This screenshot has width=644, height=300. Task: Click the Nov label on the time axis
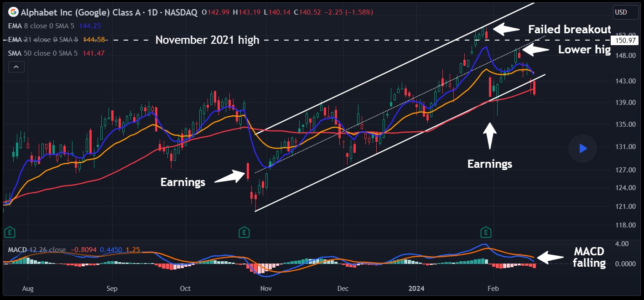coord(265,289)
